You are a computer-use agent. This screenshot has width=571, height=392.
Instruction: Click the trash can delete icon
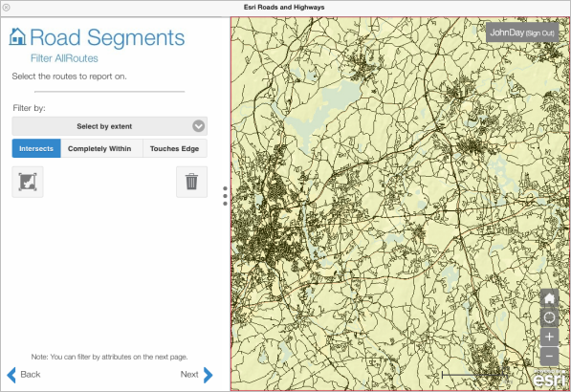click(x=191, y=182)
